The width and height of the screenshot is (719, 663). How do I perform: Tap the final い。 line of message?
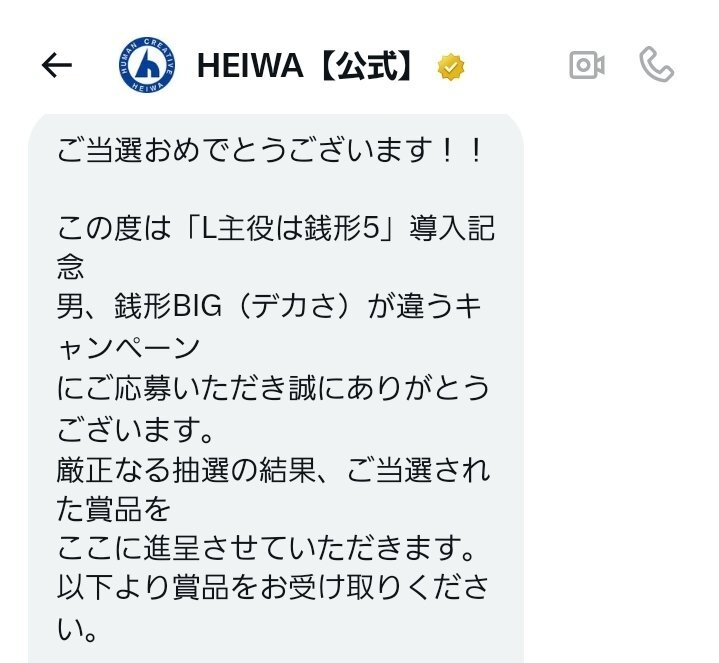coord(76,629)
